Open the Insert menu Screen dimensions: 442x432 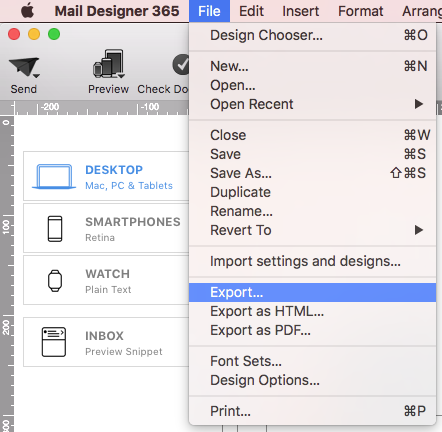point(301,11)
